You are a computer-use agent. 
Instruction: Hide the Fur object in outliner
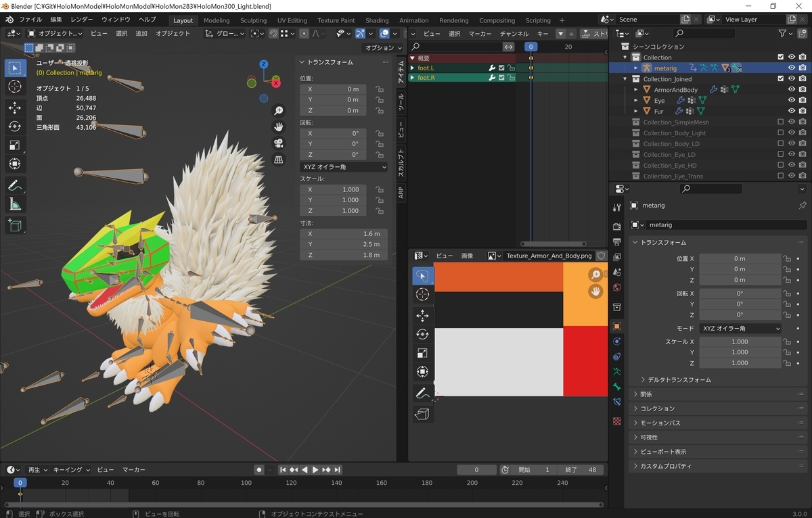pyautogui.click(x=791, y=112)
